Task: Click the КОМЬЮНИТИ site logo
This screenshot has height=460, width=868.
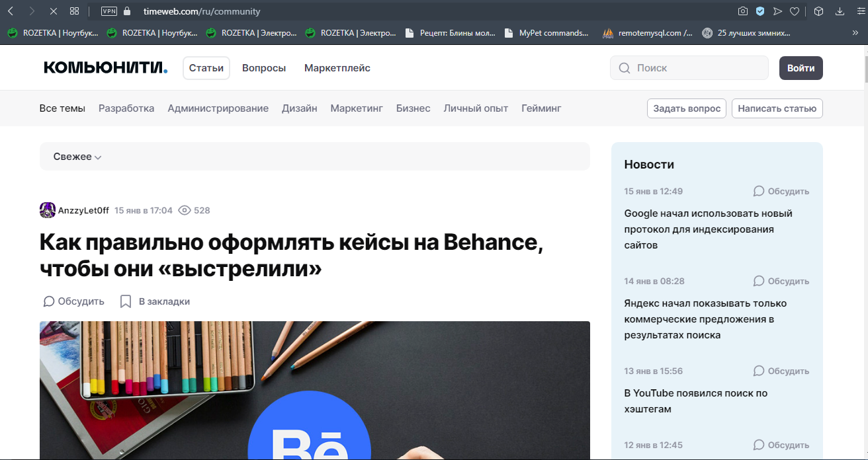Action: 106,67
